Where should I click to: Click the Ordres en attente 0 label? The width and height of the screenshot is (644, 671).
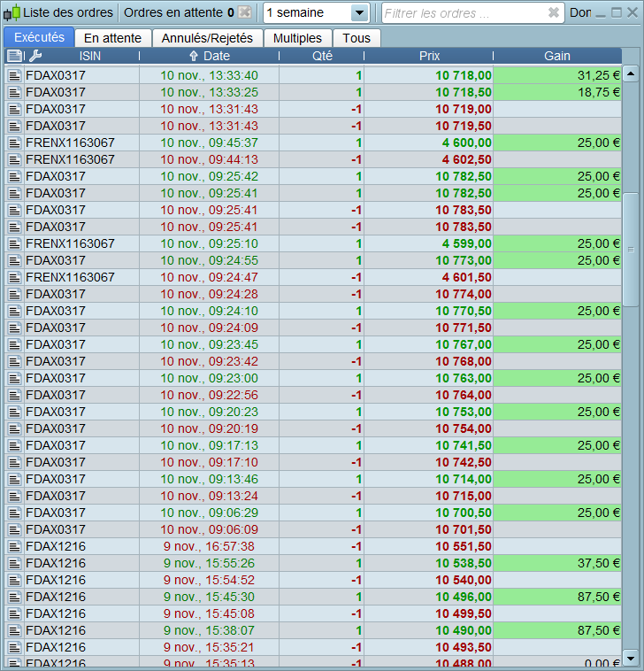(179, 13)
